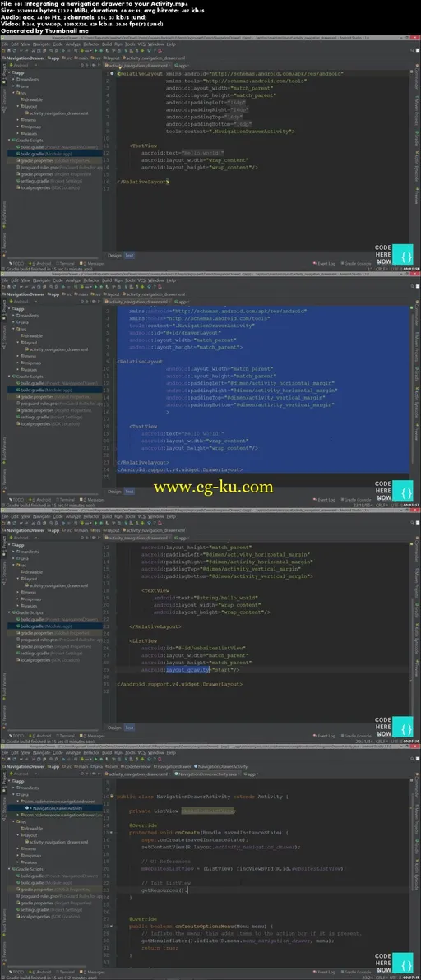Image resolution: width=421 pixels, height=980 pixels.
Task: Open the Refactor menu in the first thumbnail
Action: point(91,44)
